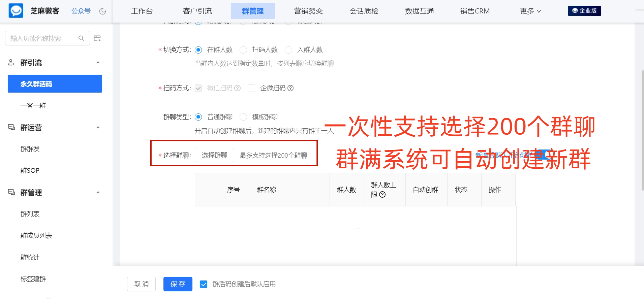Select 模板群聊 radio option
The width and height of the screenshot is (644, 299).
coord(243,117)
